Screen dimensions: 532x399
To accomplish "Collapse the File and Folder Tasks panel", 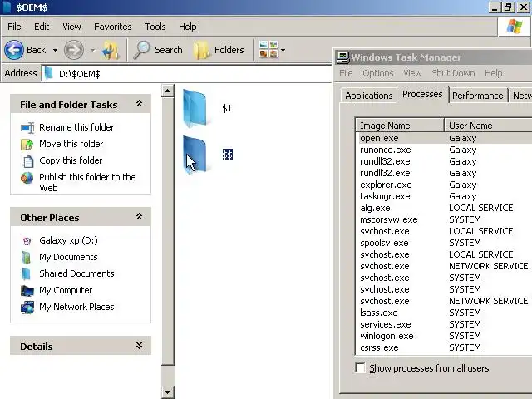I will (139, 104).
